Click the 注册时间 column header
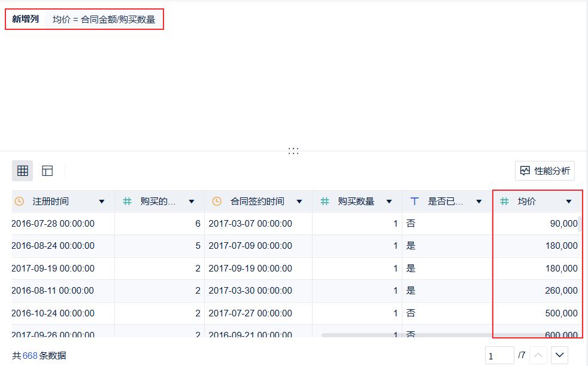 63,202
